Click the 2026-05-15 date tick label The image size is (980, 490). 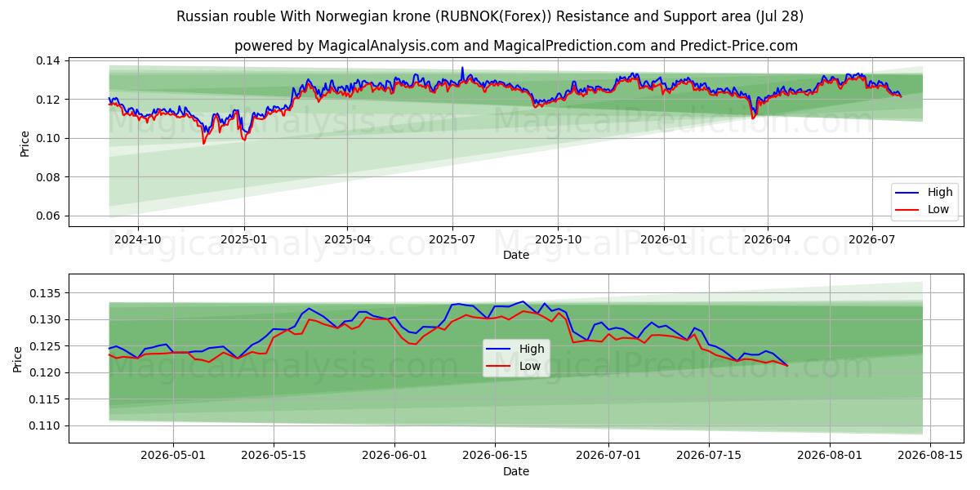[x=273, y=456]
